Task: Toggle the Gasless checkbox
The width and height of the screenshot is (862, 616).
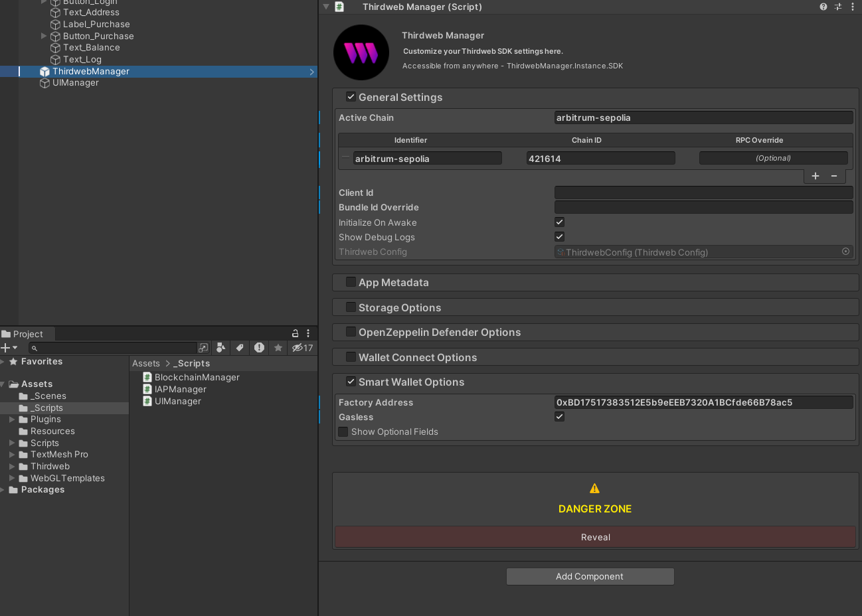Action: coord(559,417)
